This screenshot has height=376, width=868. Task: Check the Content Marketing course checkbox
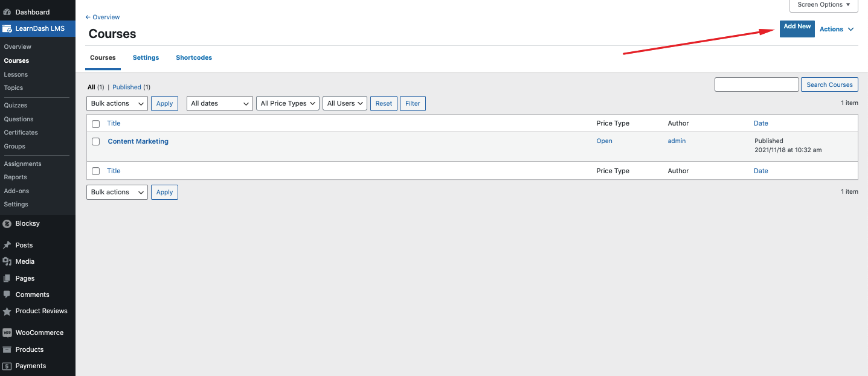95,141
